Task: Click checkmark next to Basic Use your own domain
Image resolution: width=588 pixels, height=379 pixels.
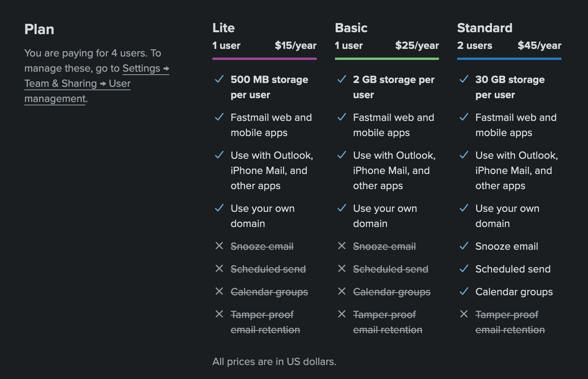Action: [x=342, y=208]
